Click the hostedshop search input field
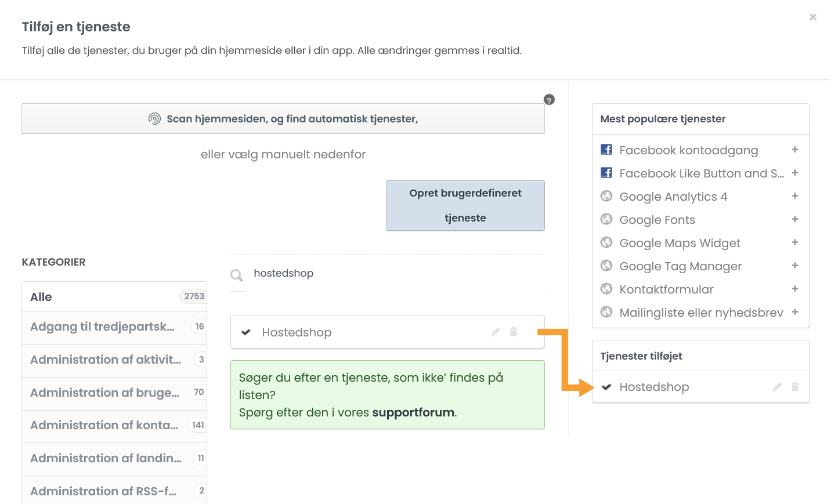The width and height of the screenshot is (831, 504). pyautogui.click(x=395, y=273)
